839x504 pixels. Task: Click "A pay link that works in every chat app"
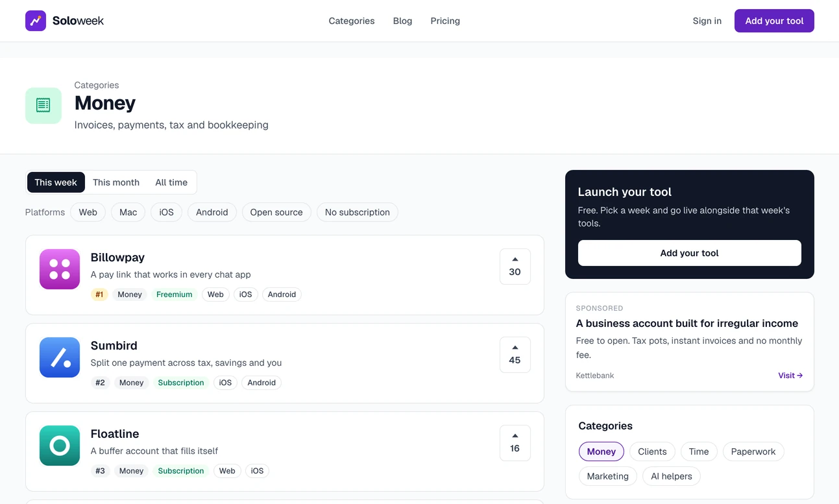[171, 274]
